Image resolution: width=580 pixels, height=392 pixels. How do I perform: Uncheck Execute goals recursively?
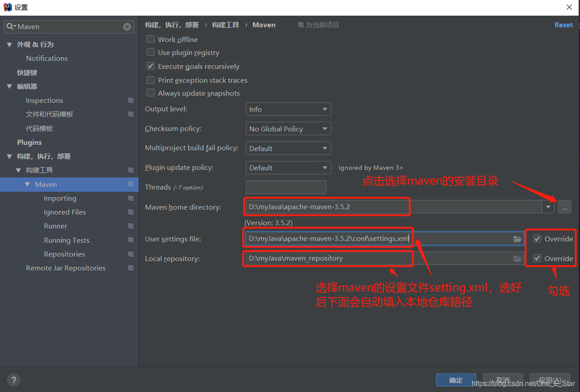150,66
